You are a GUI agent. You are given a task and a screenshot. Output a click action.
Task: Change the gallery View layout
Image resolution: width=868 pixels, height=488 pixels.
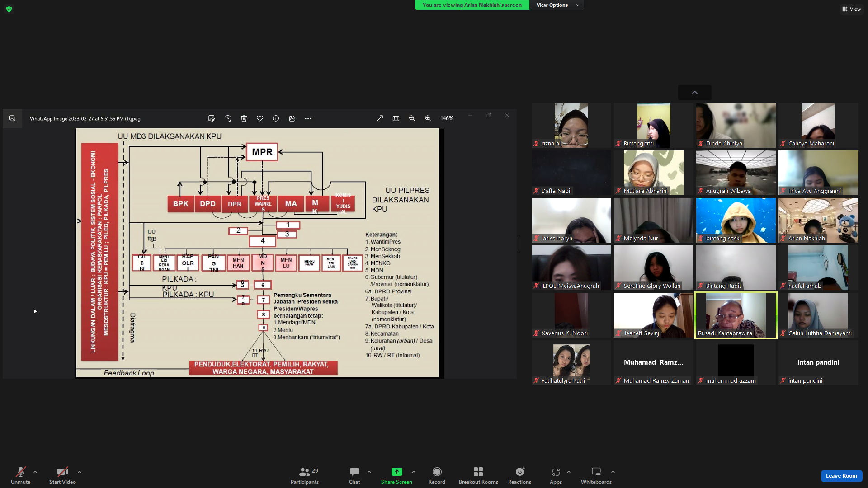pyautogui.click(x=851, y=9)
